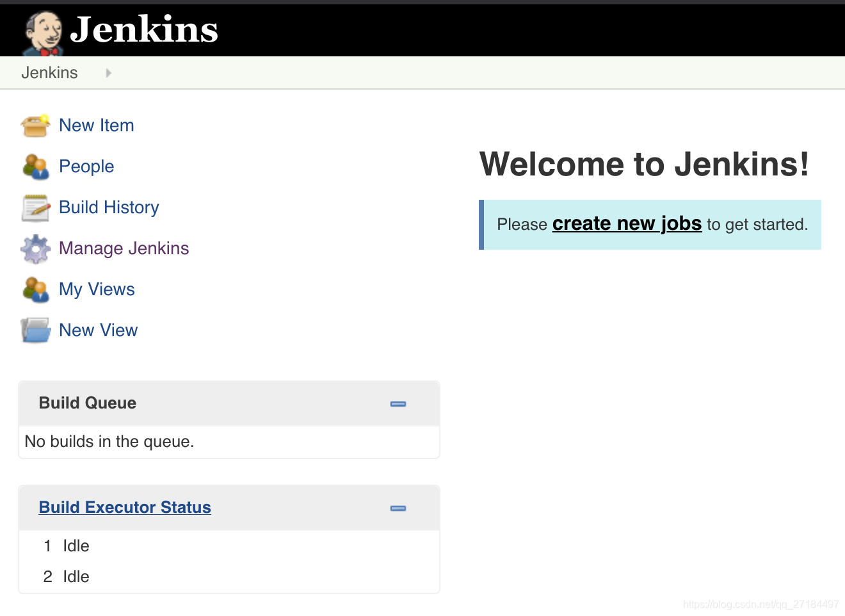Image resolution: width=845 pixels, height=616 pixels.
Task: Expand the breadcrumb arrow next to Jenkins
Action: pyautogui.click(x=108, y=73)
